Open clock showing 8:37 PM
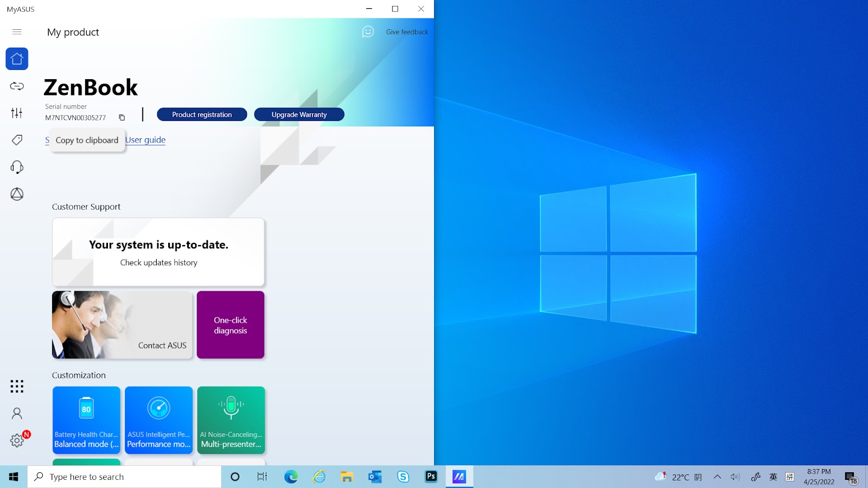Screen dimensions: 868x488 [x=819, y=477]
